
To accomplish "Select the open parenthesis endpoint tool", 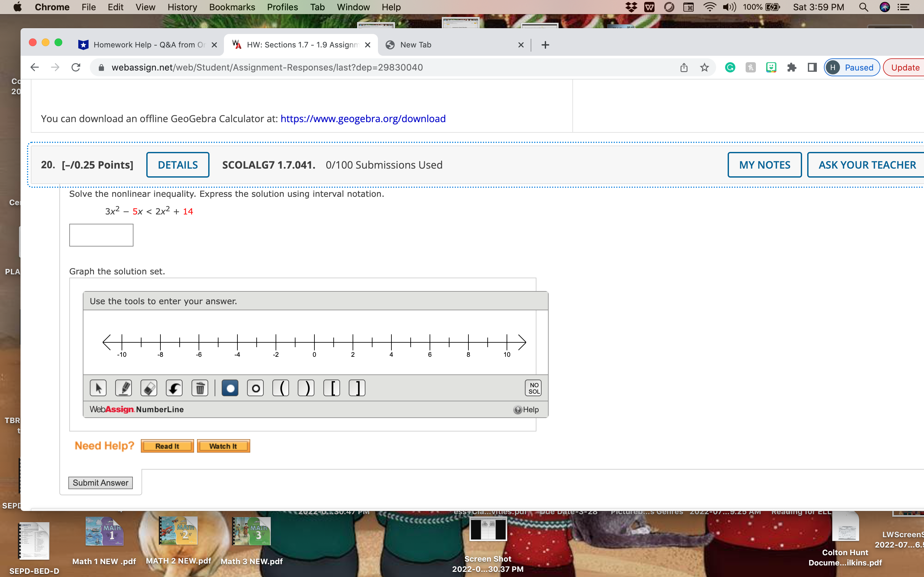I will [281, 388].
